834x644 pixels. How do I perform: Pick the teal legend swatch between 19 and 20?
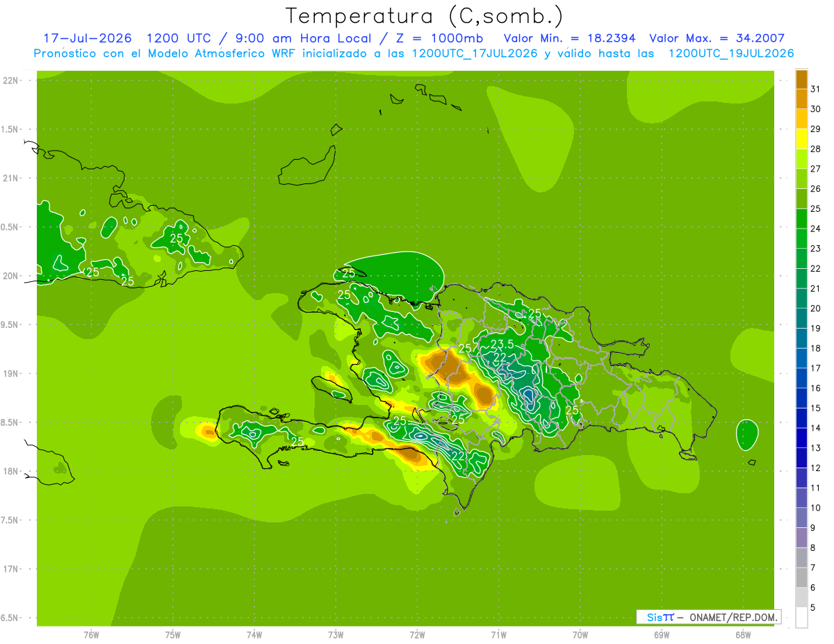(801, 318)
